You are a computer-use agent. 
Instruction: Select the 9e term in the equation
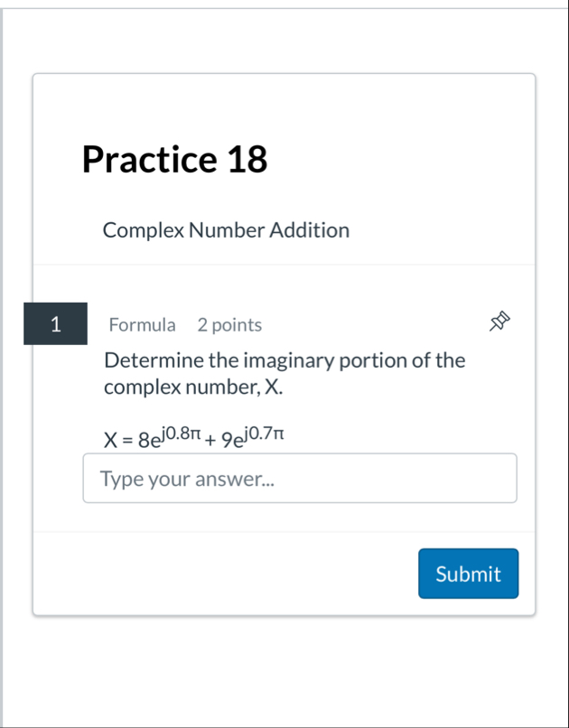click(x=232, y=440)
